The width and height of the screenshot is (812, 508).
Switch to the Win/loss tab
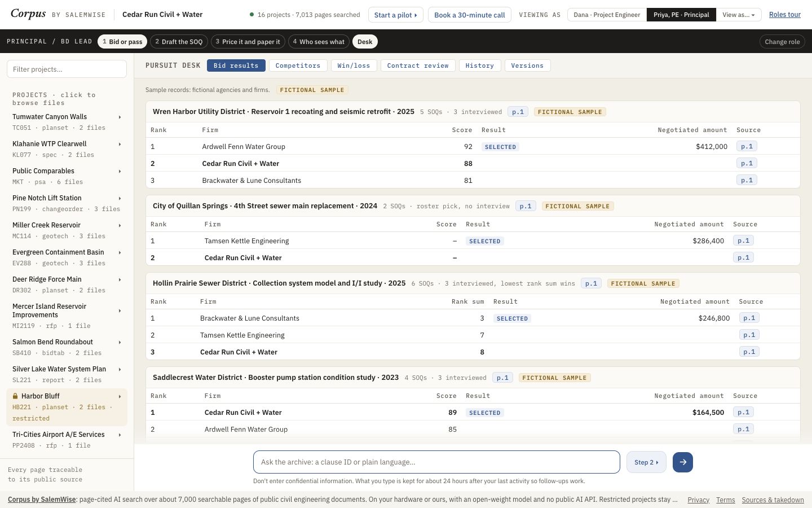tap(354, 65)
